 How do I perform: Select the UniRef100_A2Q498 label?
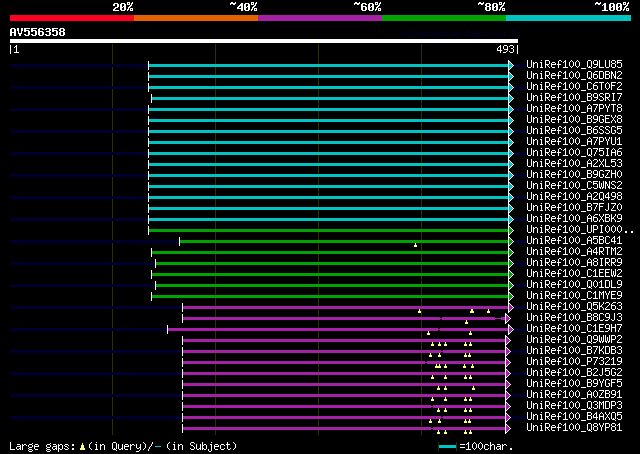click(574, 197)
